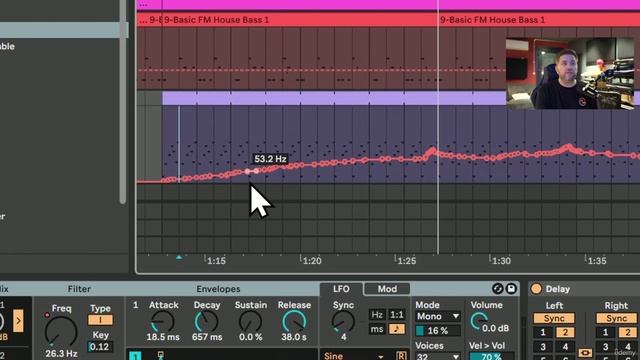Screen dimensions: 640x360
Task: Toggle the LFO retrigger R button
Action: pyautogui.click(x=401, y=356)
